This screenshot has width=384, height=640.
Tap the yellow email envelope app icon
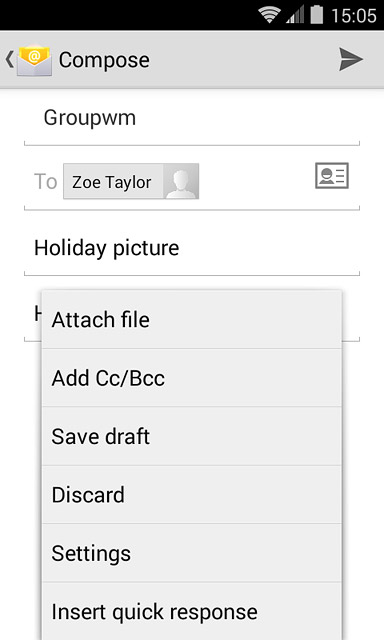(x=34, y=60)
